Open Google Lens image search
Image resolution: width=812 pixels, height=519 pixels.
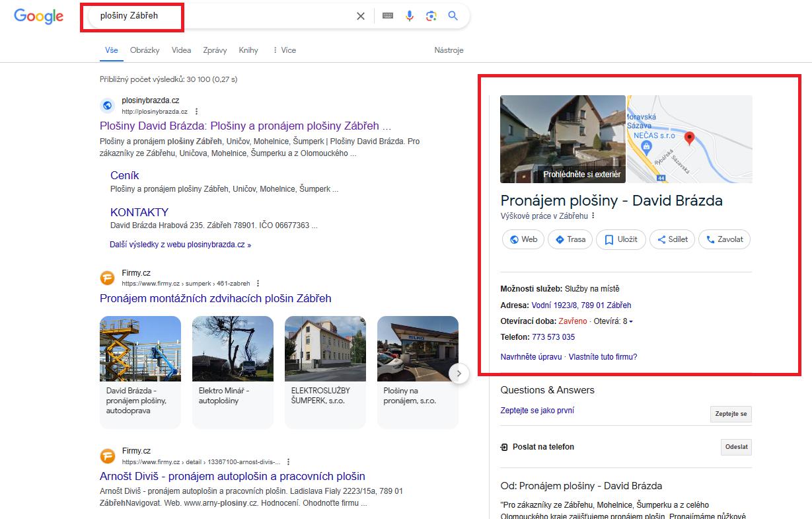click(431, 16)
